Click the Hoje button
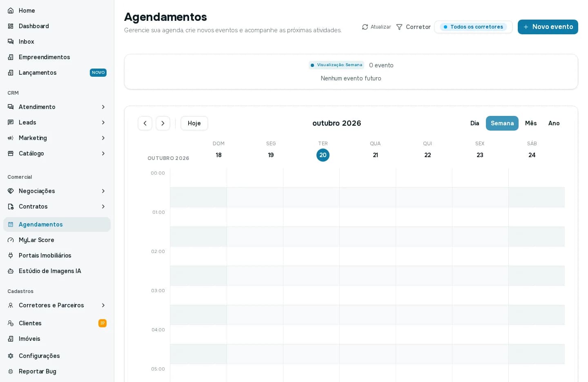The height and width of the screenshot is (382, 588). [x=194, y=123]
